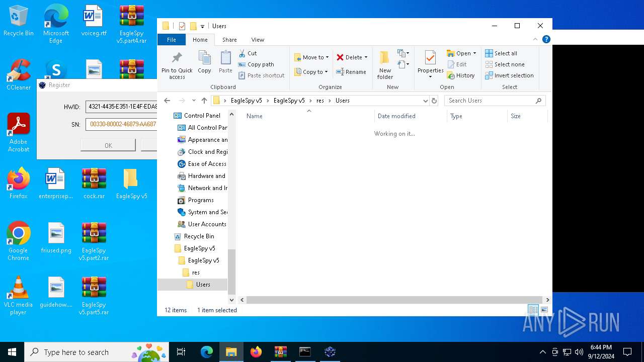
Task: Switch to details view in status bar
Action: coord(533,310)
